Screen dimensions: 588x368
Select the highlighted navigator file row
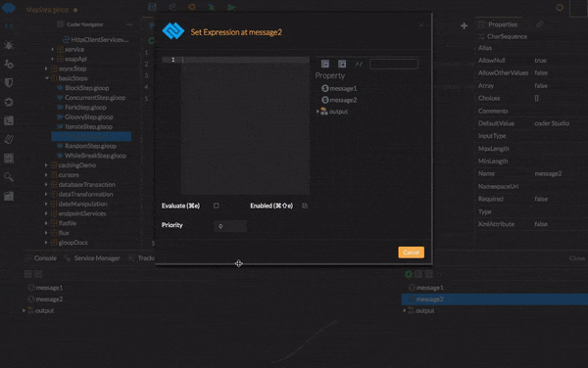point(91,136)
